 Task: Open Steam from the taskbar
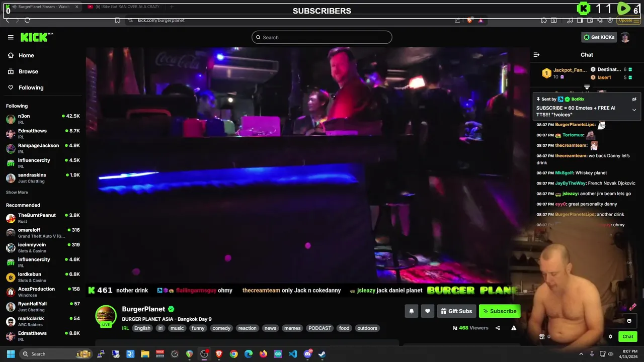(322, 354)
